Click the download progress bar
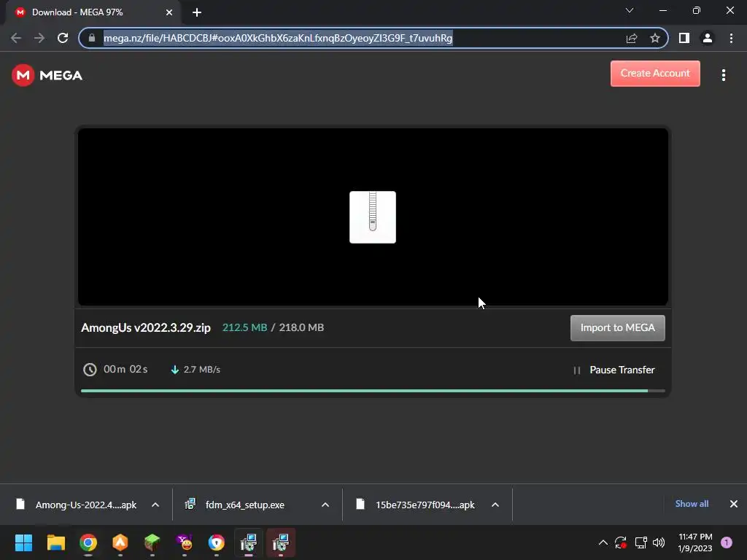747x560 pixels. click(x=373, y=391)
